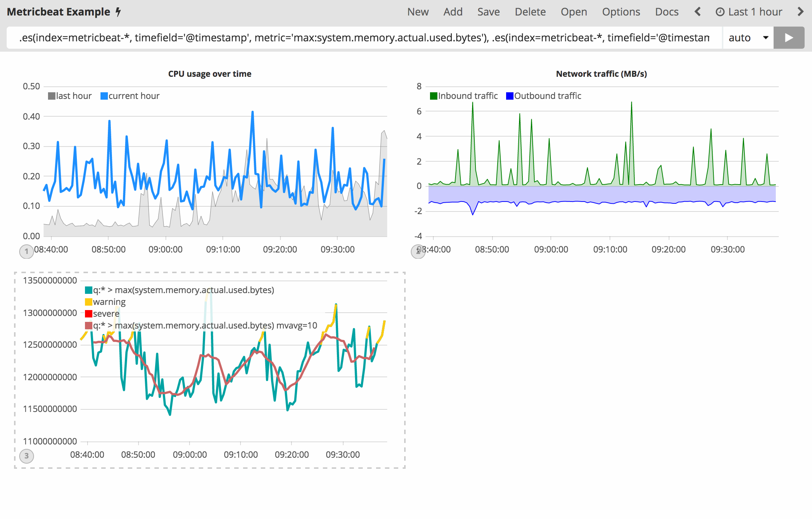Viewport: 812px width, 519px height.
Task: Select chart number 2 badge
Action: [418, 252]
